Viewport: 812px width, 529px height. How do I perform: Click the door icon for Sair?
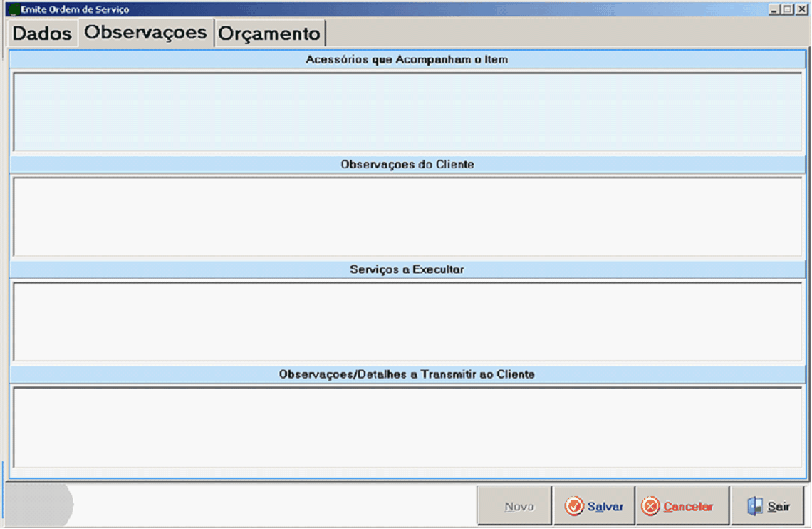(754, 506)
